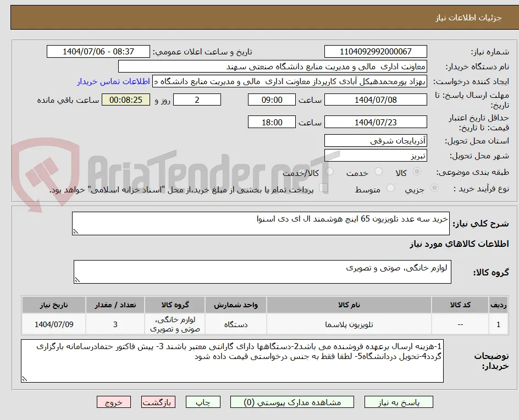Click the price validity date 1404/07/23 field
This screenshot has height=420, width=519.
point(376,122)
